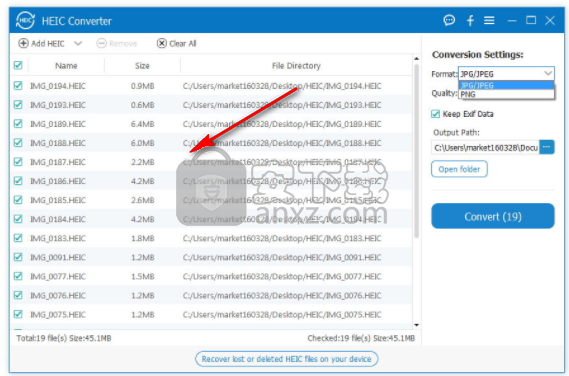Click the scrollbar down arrow

(417, 325)
